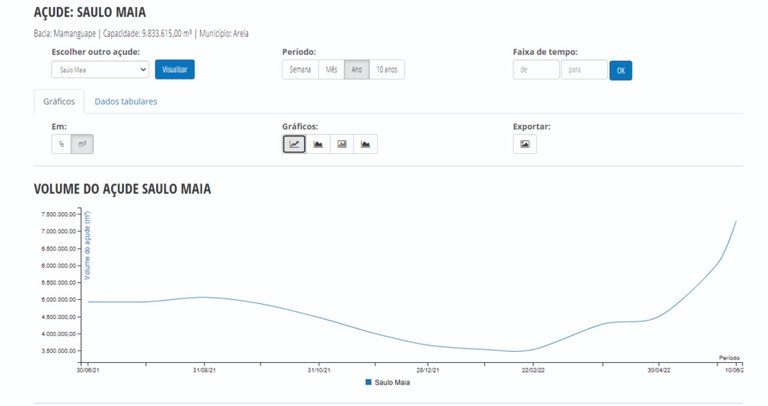
Task: Set the period to Mês
Action: tap(332, 70)
